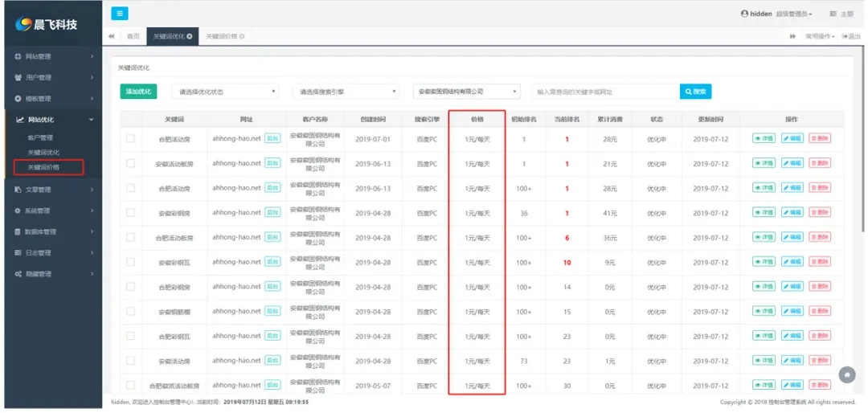Open 文章管理 via its documents icon
868x413 pixels.
coord(18,190)
